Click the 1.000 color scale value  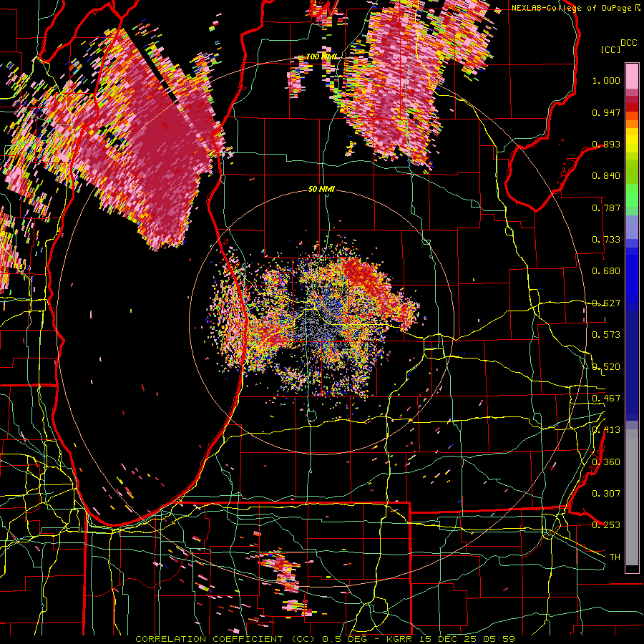click(x=606, y=80)
